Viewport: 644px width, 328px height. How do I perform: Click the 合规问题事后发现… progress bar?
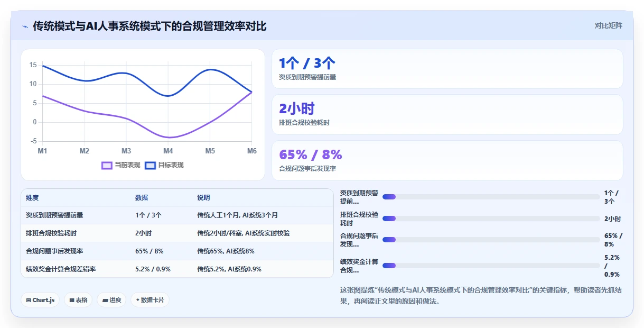point(491,240)
